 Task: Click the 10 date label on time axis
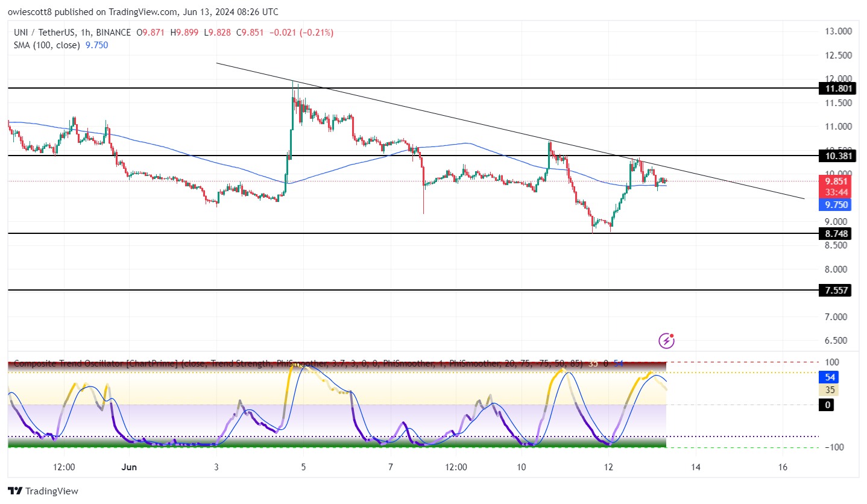coord(522,467)
